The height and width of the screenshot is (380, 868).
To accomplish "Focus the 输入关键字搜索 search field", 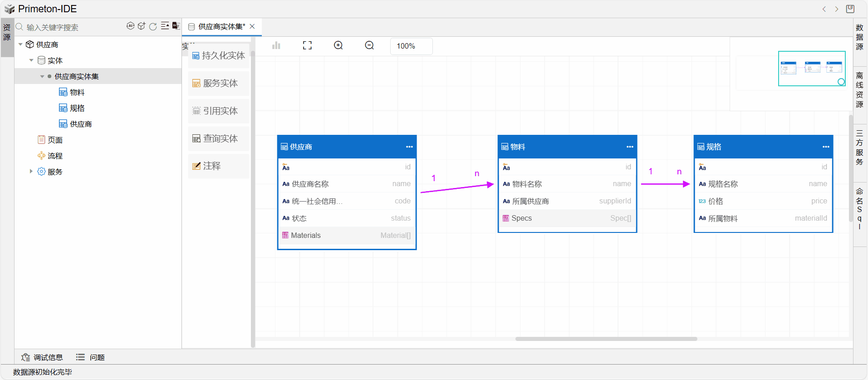I will click(73, 27).
